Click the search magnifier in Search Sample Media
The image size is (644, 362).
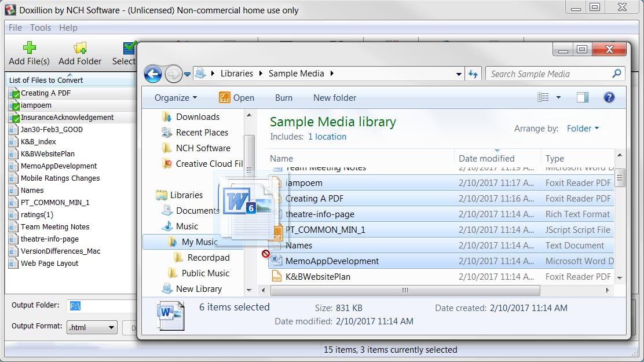click(x=617, y=74)
